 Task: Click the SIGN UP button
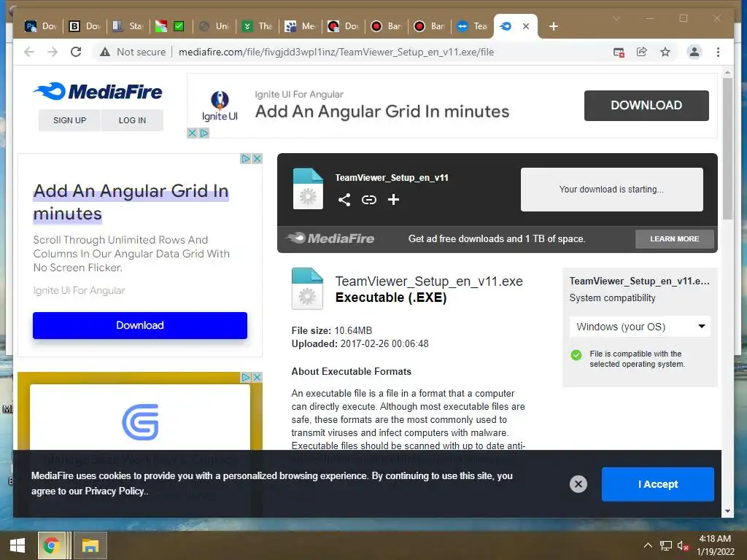(69, 120)
